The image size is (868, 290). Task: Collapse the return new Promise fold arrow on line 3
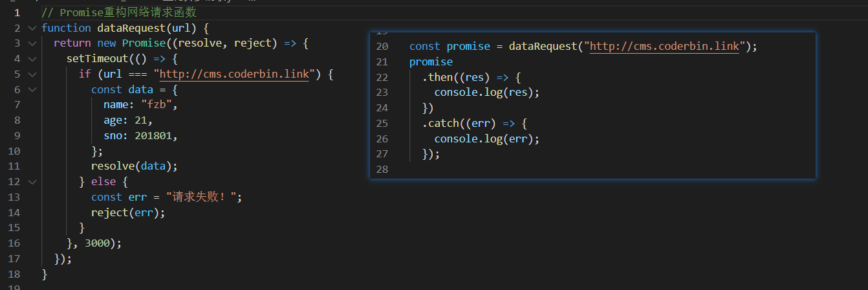[32, 43]
